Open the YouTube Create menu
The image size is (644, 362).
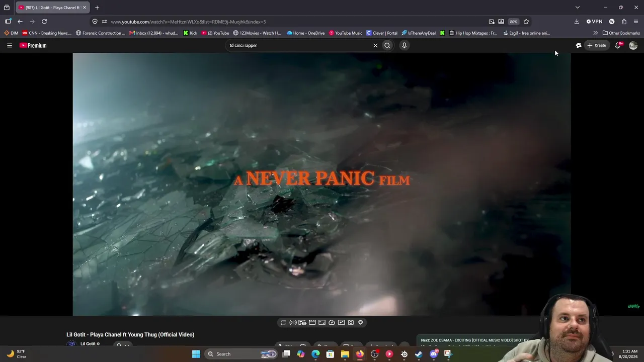[597, 45]
